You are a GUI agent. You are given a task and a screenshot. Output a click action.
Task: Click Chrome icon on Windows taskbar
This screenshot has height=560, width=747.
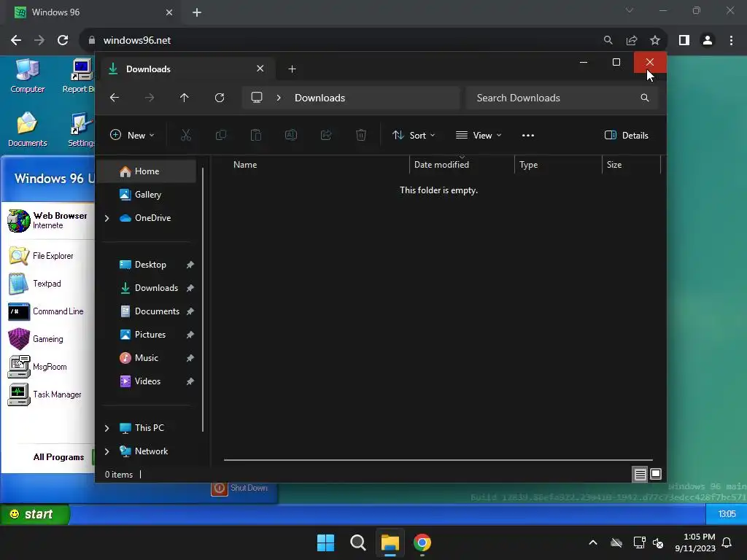pos(422,542)
